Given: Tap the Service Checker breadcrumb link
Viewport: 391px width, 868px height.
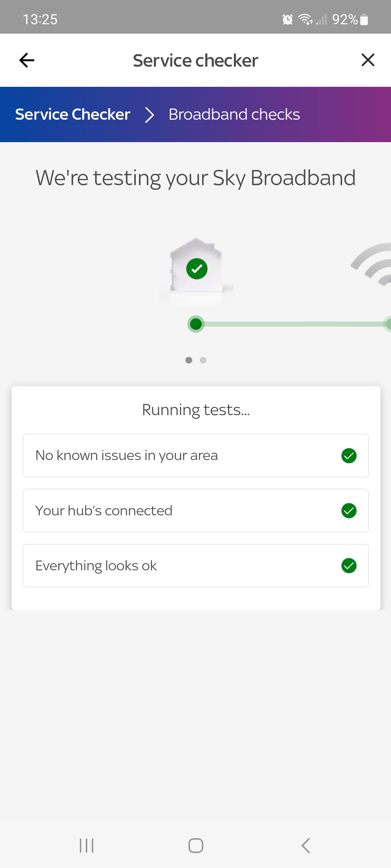Looking at the screenshot, I should [x=73, y=114].
